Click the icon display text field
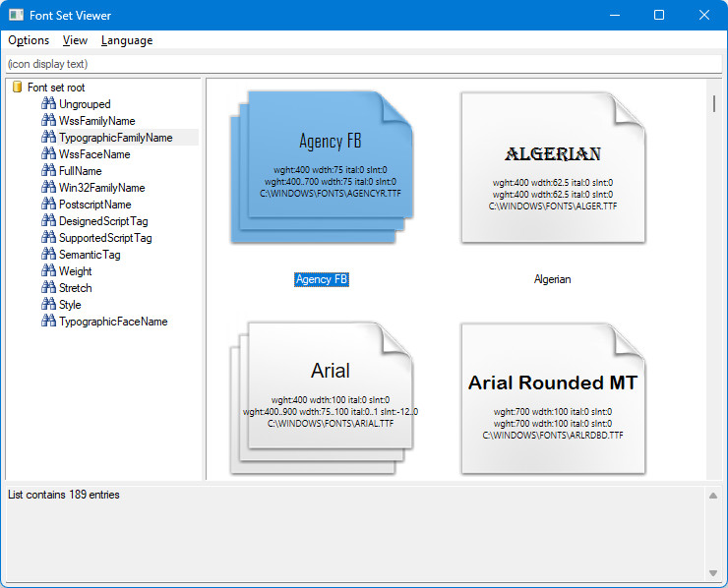728x588 pixels. tap(364, 64)
